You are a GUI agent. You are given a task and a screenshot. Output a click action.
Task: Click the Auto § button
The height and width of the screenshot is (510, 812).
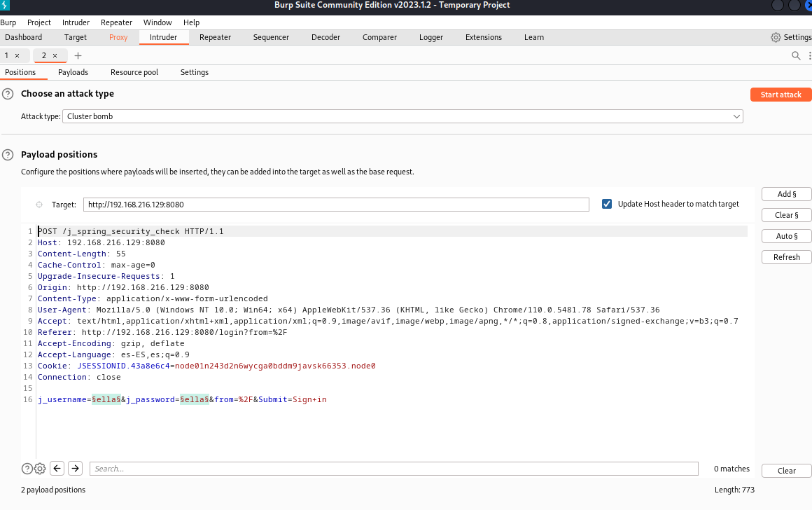[787, 236]
